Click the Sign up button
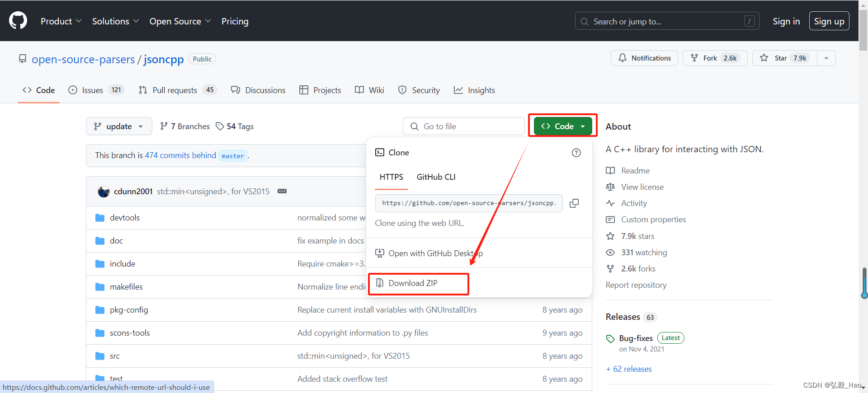This screenshot has width=868, height=393. (829, 21)
